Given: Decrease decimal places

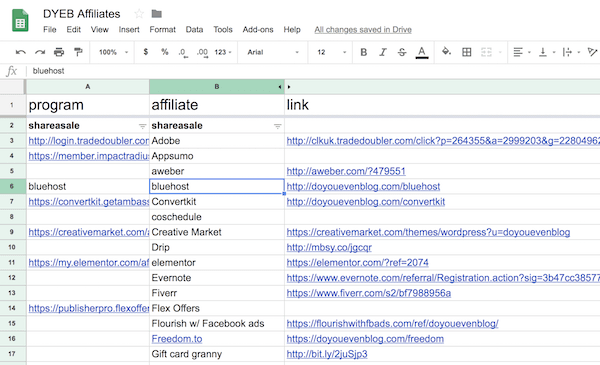Looking at the screenshot, I should pos(183,52).
